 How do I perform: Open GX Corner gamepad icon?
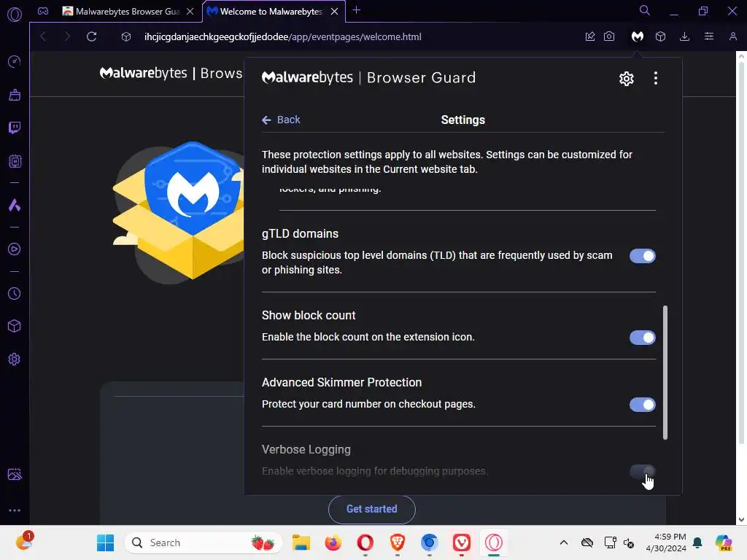click(43, 12)
